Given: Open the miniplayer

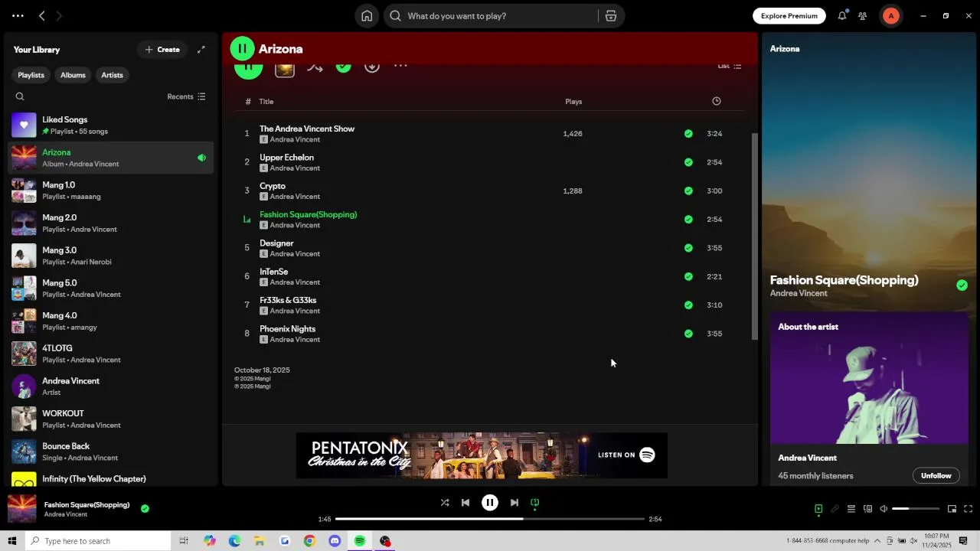Looking at the screenshot, I should 952,509.
